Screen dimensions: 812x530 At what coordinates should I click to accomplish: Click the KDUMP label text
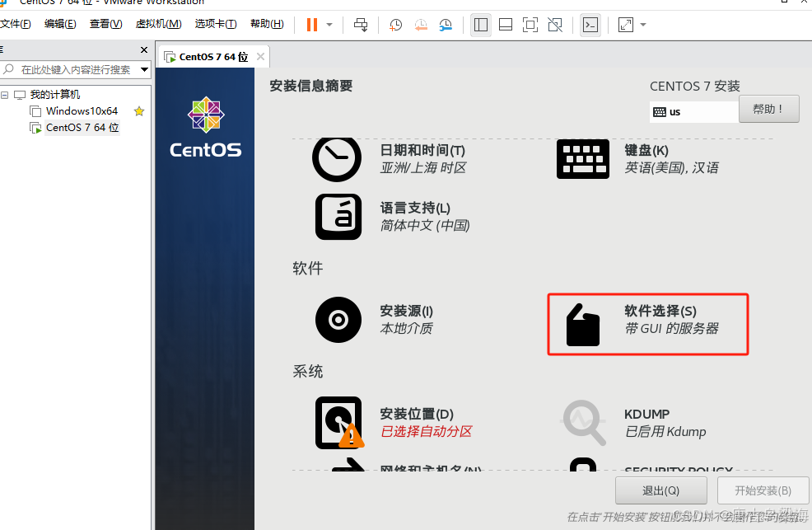click(x=646, y=414)
